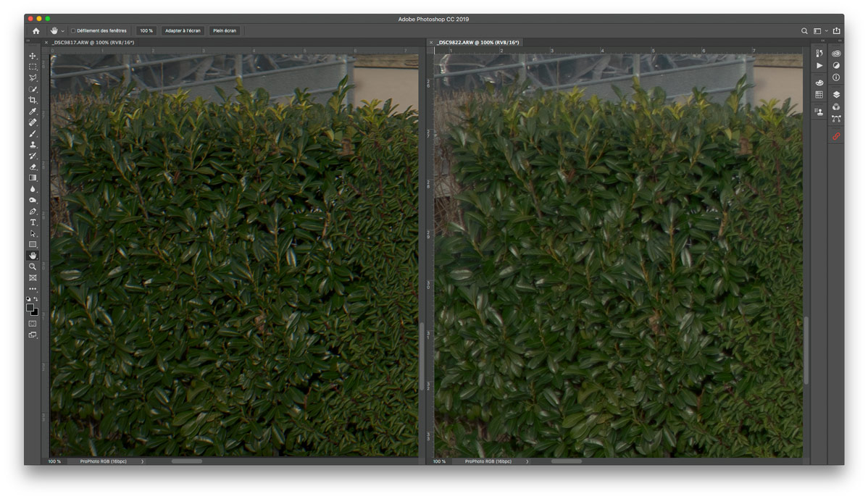The height and width of the screenshot is (499, 868).
Task: Select the Eyedropper tool
Action: 33,112
